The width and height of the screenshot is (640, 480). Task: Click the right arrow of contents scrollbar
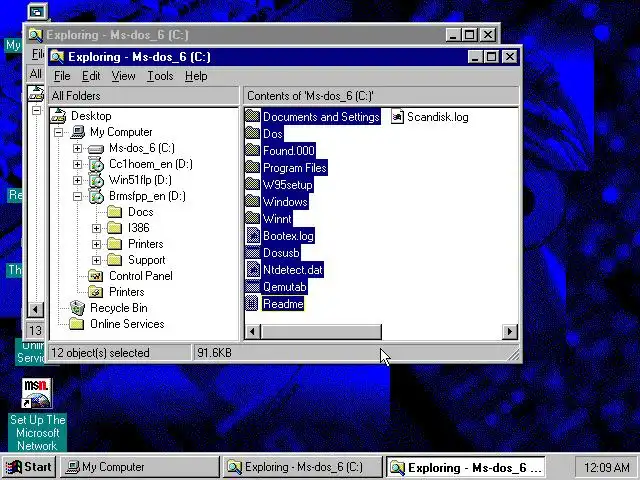pyautogui.click(x=509, y=331)
